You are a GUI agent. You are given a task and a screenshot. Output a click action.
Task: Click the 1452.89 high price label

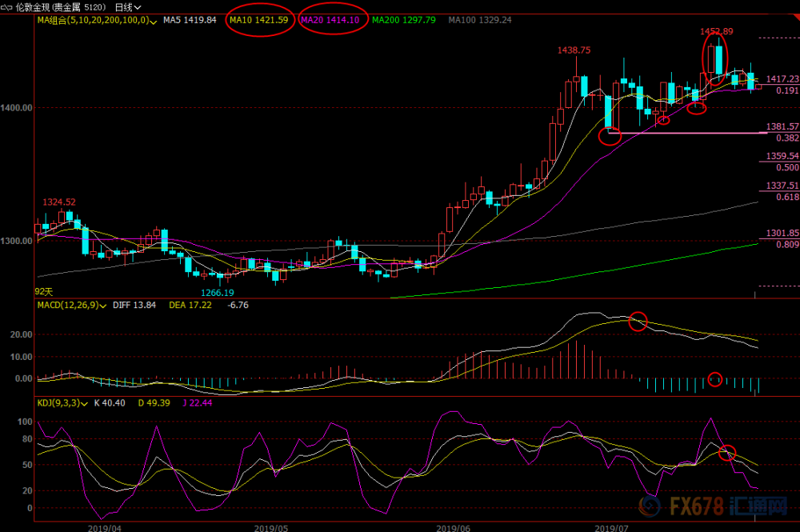pos(716,32)
